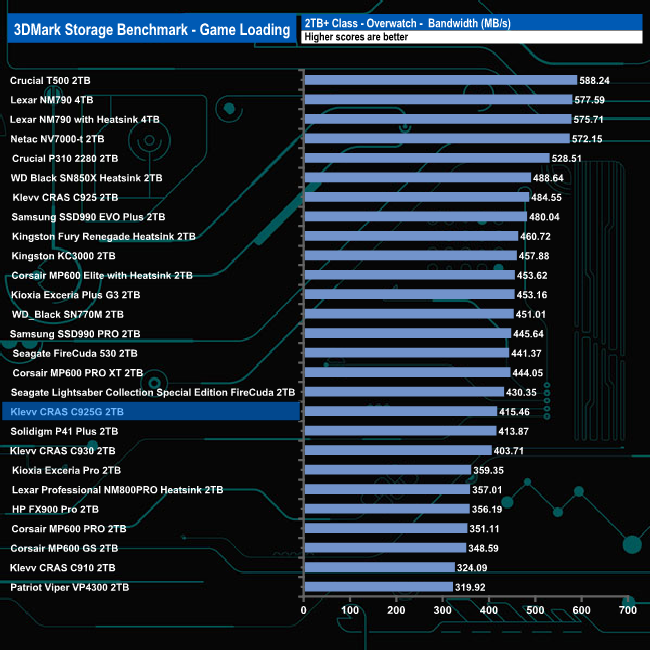
Task: Select the 'HP FX900 Pro 2TB' label
Action: (55, 509)
